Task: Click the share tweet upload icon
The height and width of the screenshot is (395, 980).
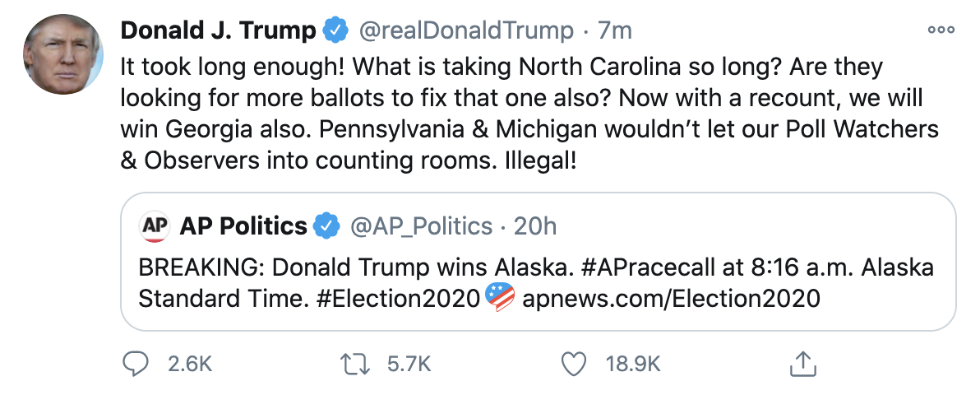Action: [x=802, y=363]
